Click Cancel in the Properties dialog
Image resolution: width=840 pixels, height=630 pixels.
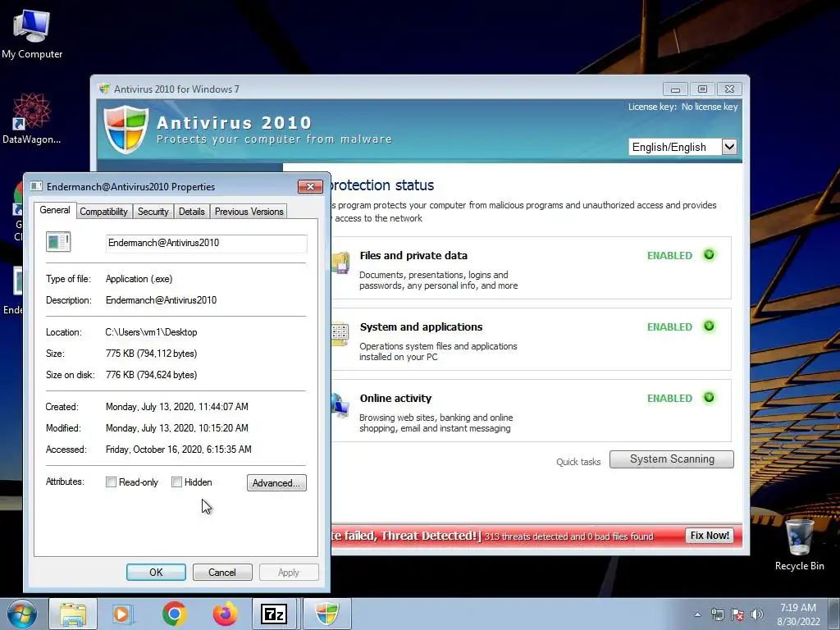click(x=221, y=572)
